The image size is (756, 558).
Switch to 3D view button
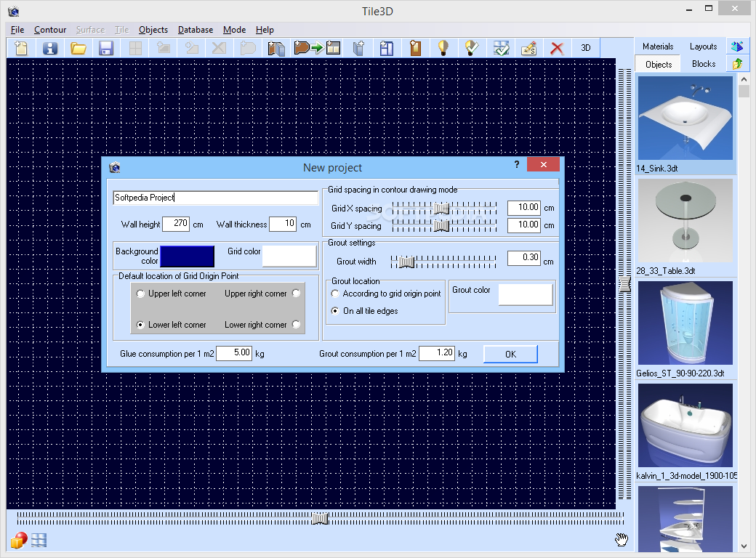pos(586,48)
